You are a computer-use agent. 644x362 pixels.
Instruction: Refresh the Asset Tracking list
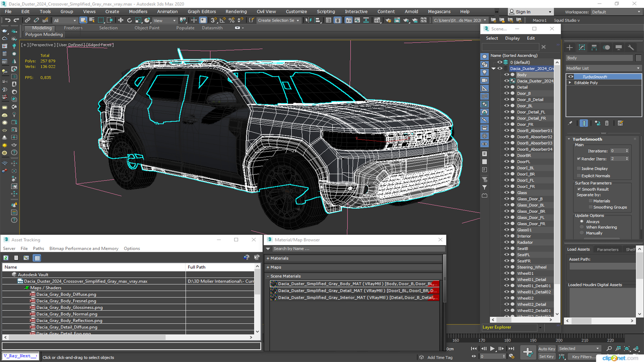tap(6, 258)
